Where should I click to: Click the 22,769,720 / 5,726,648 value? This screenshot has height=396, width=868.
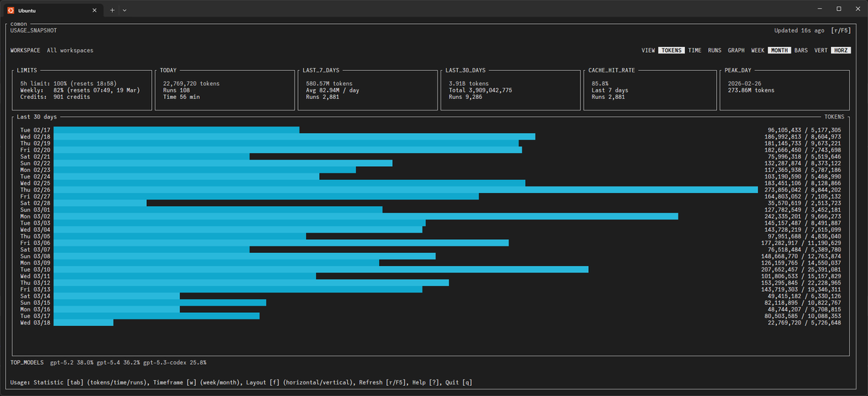pos(804,322)
